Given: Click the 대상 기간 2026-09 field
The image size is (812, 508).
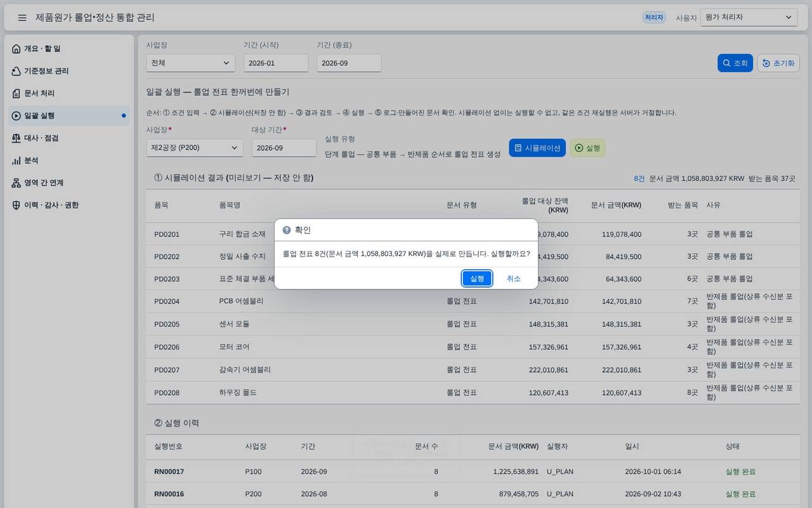Looking at the screenshot, I should (x=284, y=148).
